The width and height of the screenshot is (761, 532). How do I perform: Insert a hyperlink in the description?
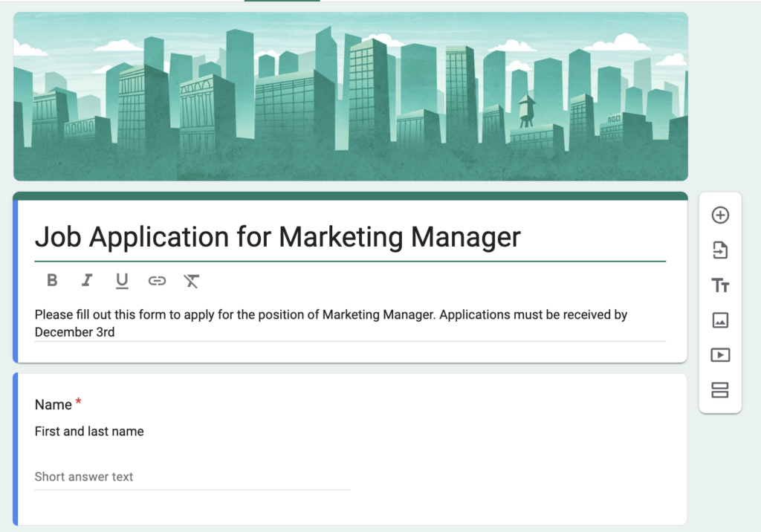click(x=157, y=281)
